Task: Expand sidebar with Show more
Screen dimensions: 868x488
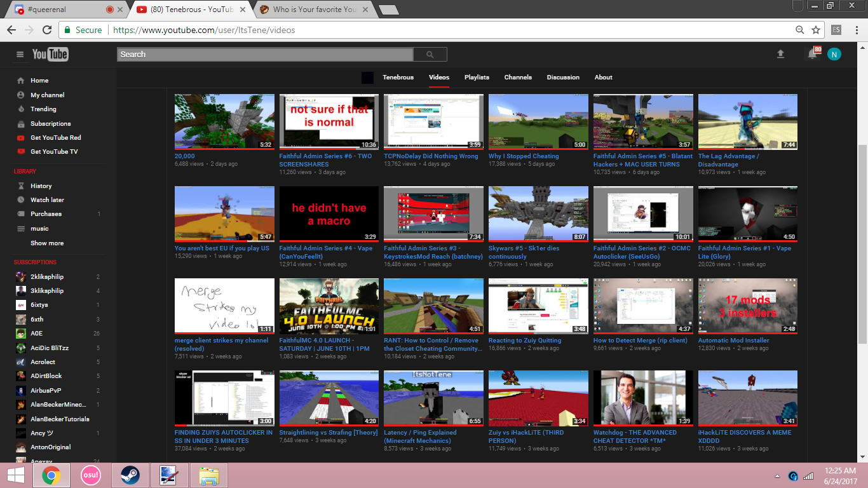Action: pos(47,243)
